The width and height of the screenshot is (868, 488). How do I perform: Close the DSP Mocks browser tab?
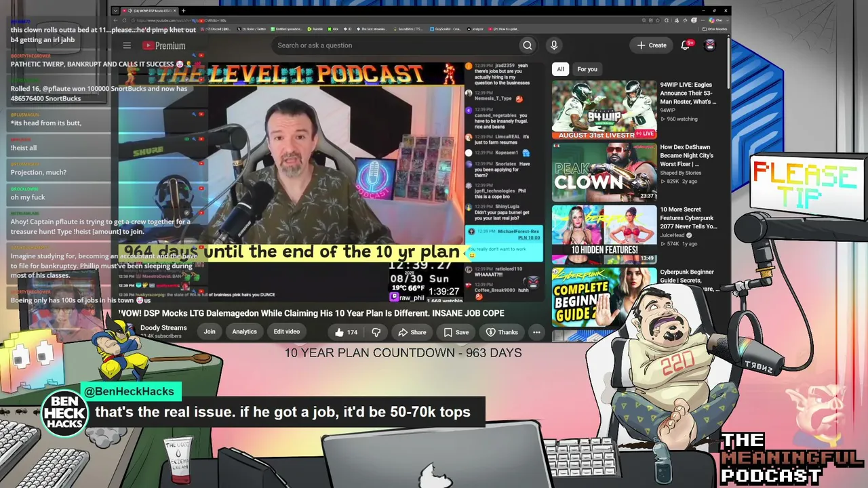pyautogui.click(x=174, y=11)
